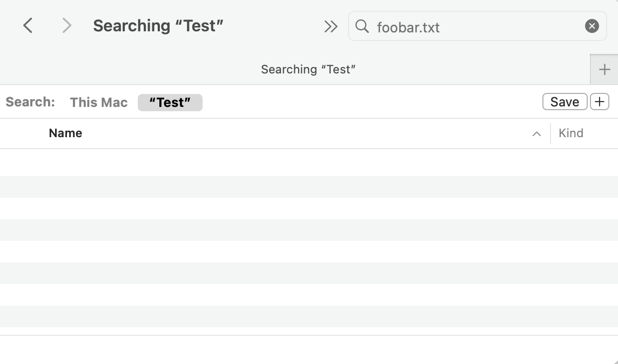Open the toolbar overflow double-chevron
This screenshot has height=364, width=618.
[330, 25]
